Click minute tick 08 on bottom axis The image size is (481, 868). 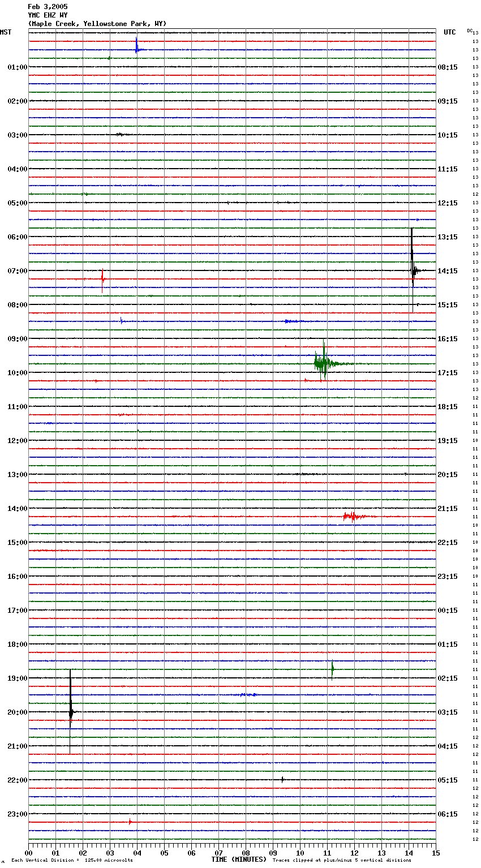pos(246,853)
